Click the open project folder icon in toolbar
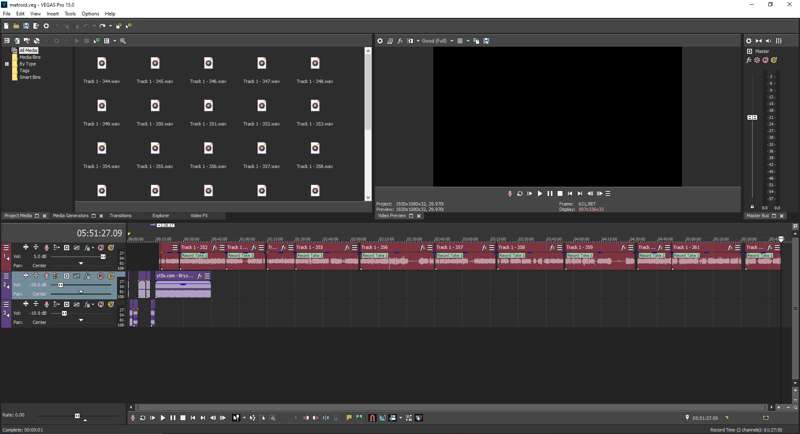Image resolution: width=800 pixels, height=434 pixels. [16, 26]
